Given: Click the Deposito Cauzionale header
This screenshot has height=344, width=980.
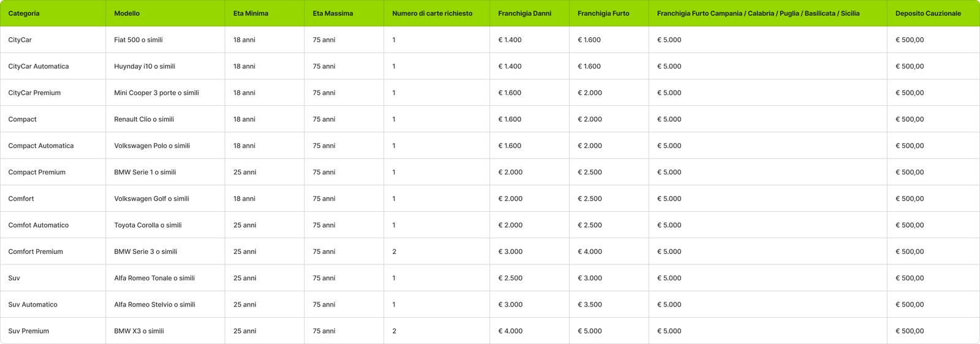Looking at the screenshot, I should (x=928, y=13).
